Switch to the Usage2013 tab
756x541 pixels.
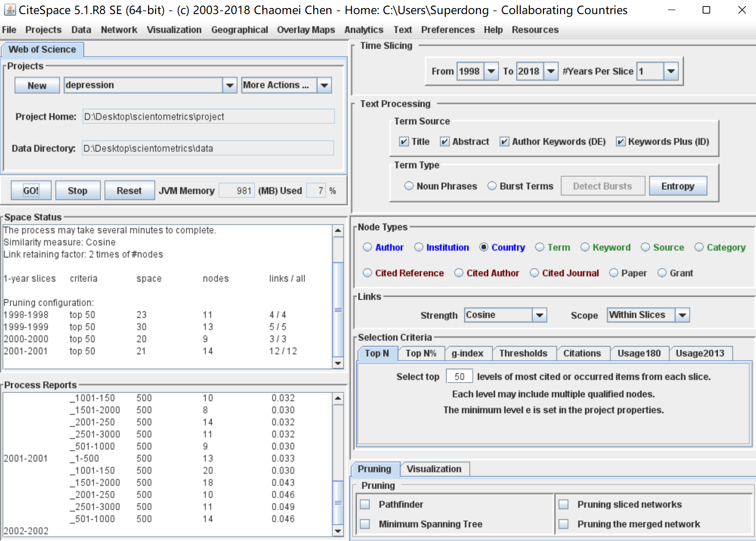coord(700,353)
